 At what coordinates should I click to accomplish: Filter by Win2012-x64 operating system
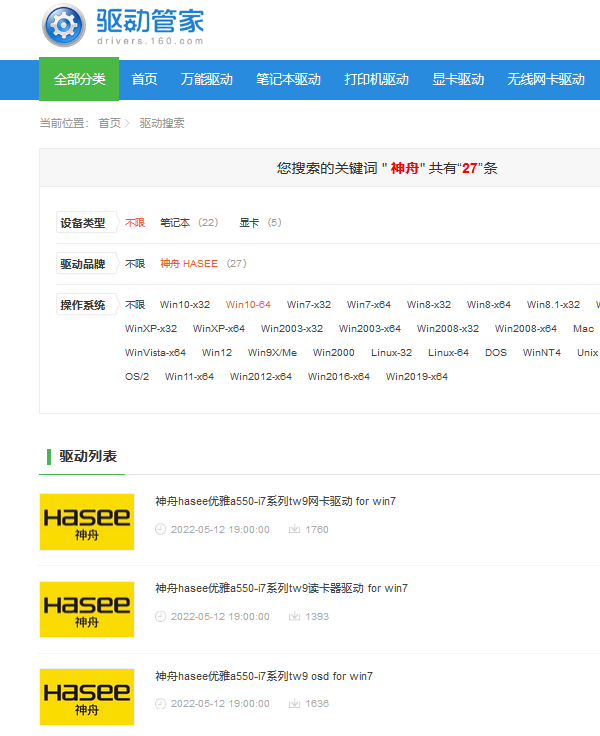tap(261, 376)
